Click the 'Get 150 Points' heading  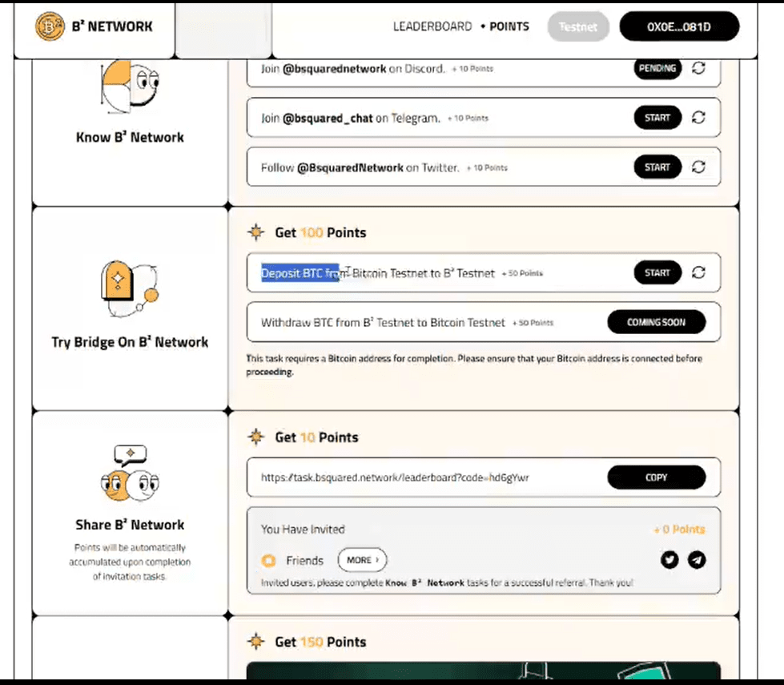coord(320,642)
